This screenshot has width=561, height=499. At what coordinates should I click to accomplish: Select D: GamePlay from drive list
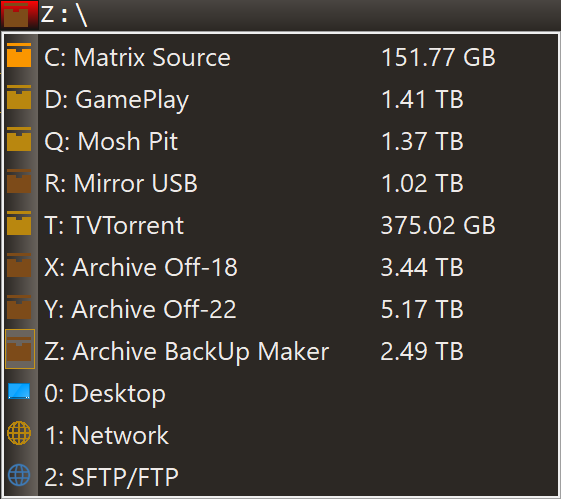281,99
